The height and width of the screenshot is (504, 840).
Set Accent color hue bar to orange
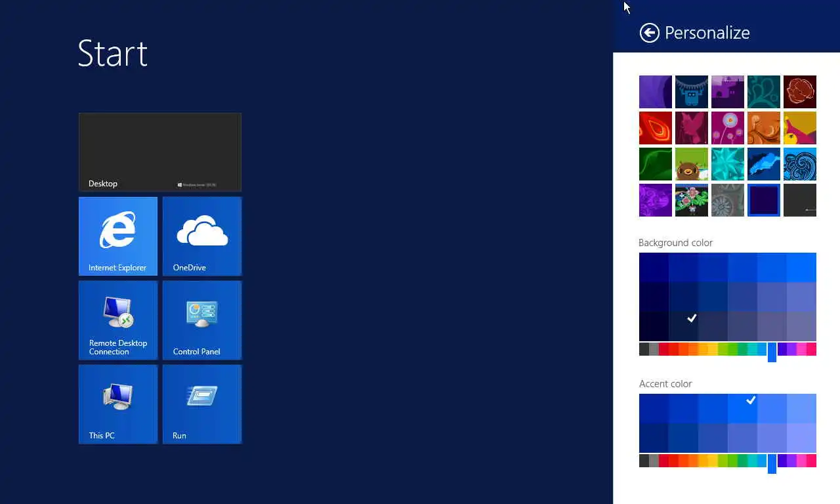coord(693,461)
